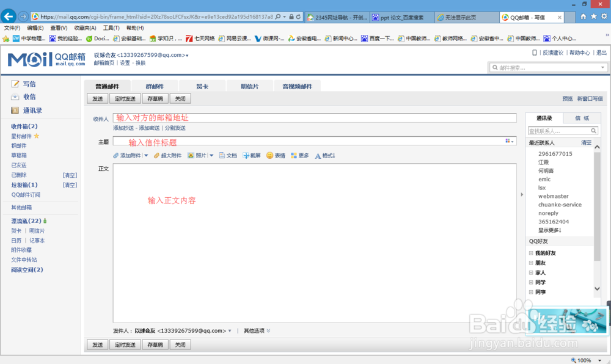Click the contact search magnifier icon
This screenshot has height=364, width=611.
[x=593, y=131]
